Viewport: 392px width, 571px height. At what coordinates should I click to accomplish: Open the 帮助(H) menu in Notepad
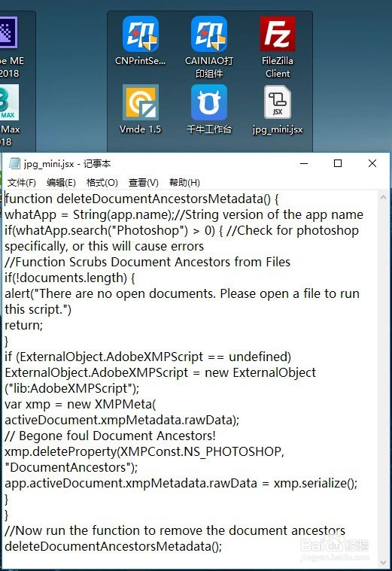pyautogui.click(x=184, y=183)
